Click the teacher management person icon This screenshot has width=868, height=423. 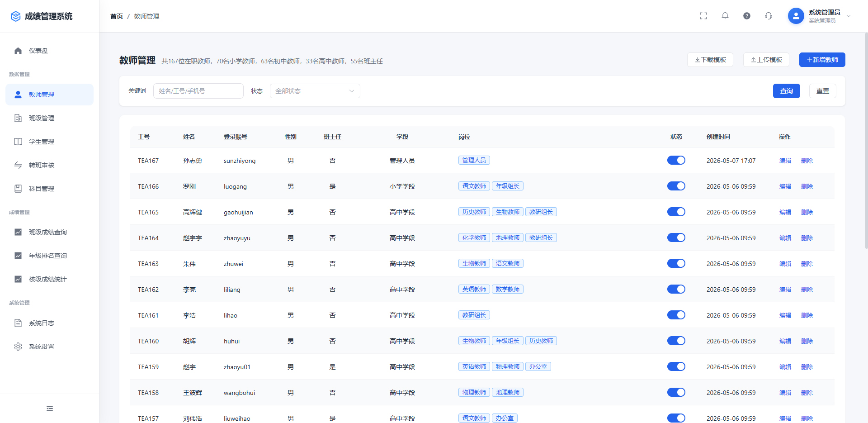tap(18, 95)
